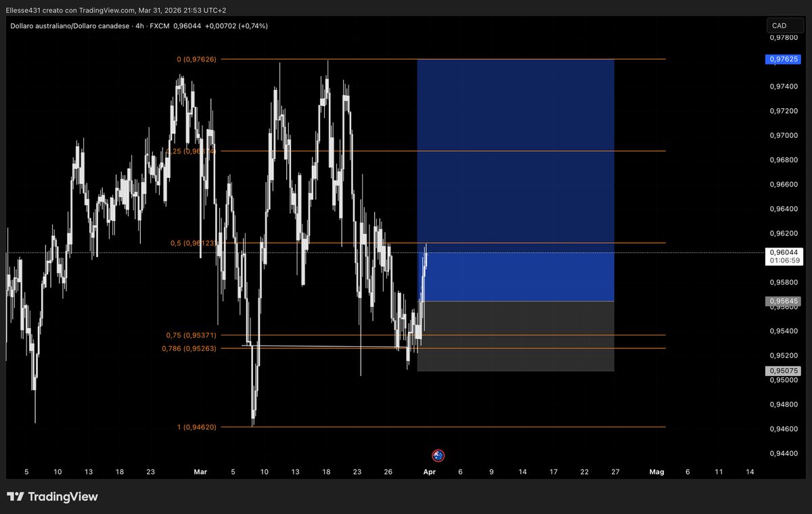Click the 0,95000 price axis label
The height and width of the screenshot is (514, 812).
(x=784, y=380)
